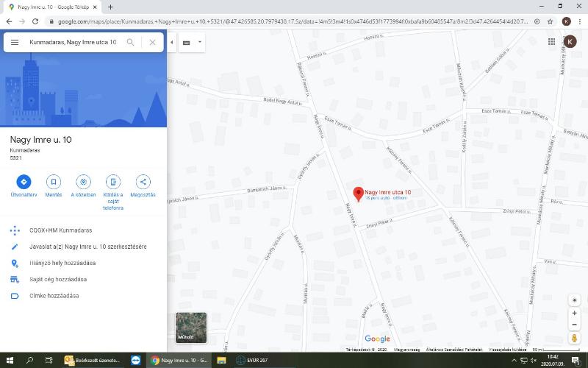Open the Google apps grid
This screenshot has height=368, width=588.
(551, 42)
